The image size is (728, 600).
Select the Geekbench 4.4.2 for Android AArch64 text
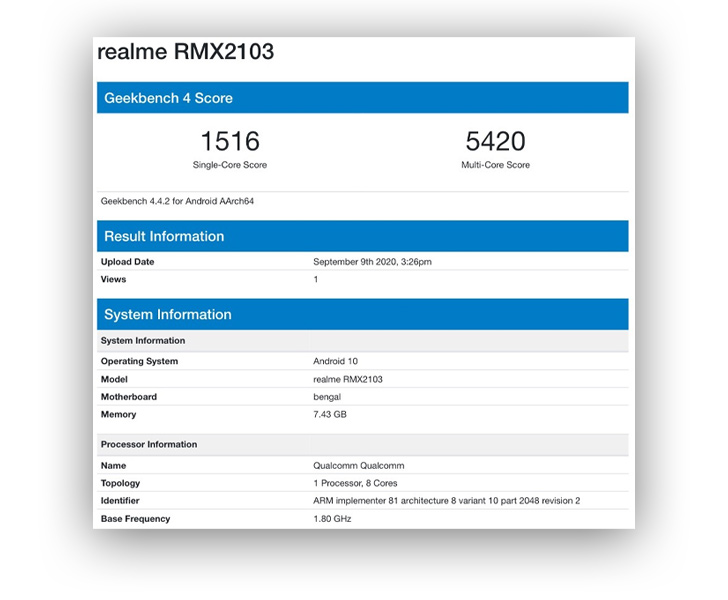(177, 201)
